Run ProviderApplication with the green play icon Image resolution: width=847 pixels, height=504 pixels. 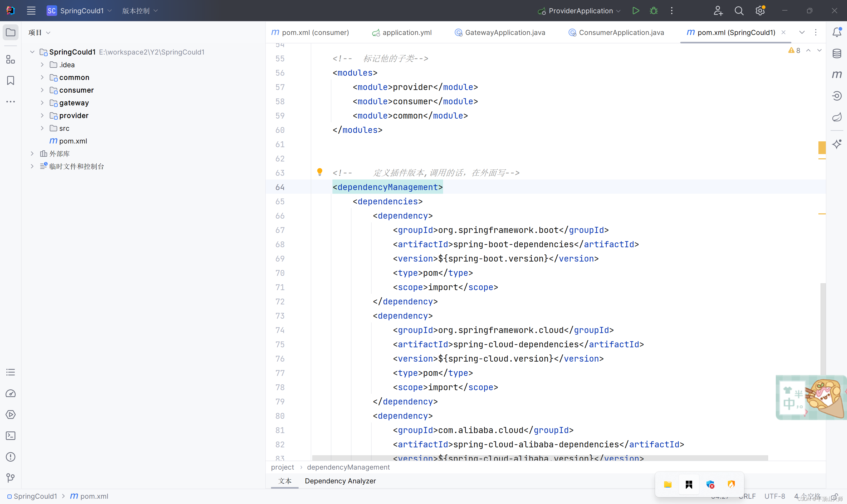click(x=636, y=11)
